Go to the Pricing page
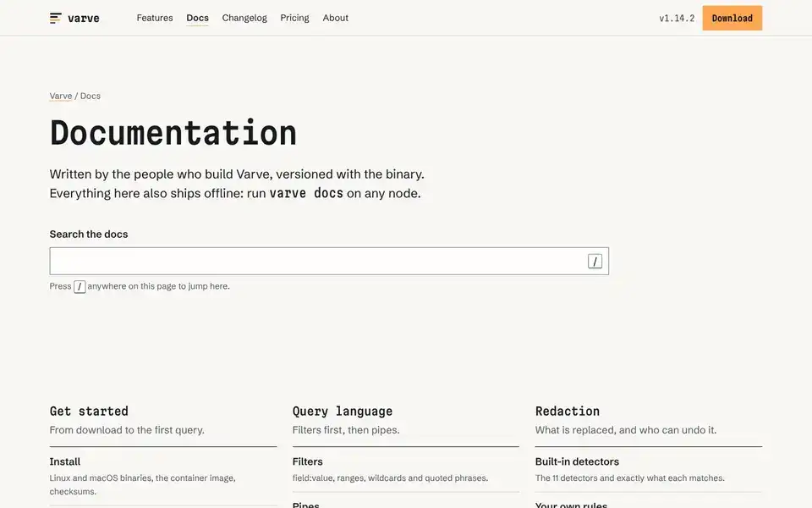This screenshot has height=508, width=812. (294, 18)
